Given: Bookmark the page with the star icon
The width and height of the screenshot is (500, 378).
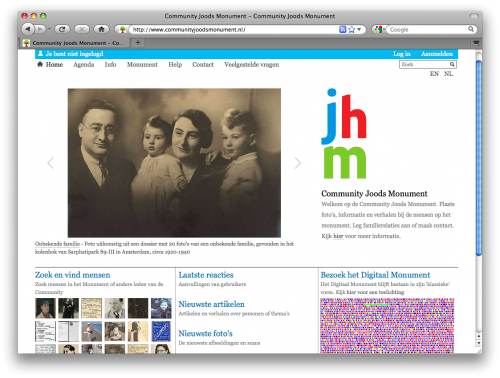Looking at the screenshot, I should [x=351, y=30].
